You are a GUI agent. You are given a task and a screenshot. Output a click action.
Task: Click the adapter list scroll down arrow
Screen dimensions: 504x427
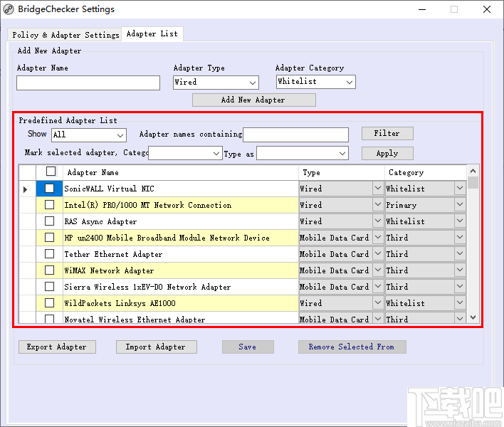[473, 317]
